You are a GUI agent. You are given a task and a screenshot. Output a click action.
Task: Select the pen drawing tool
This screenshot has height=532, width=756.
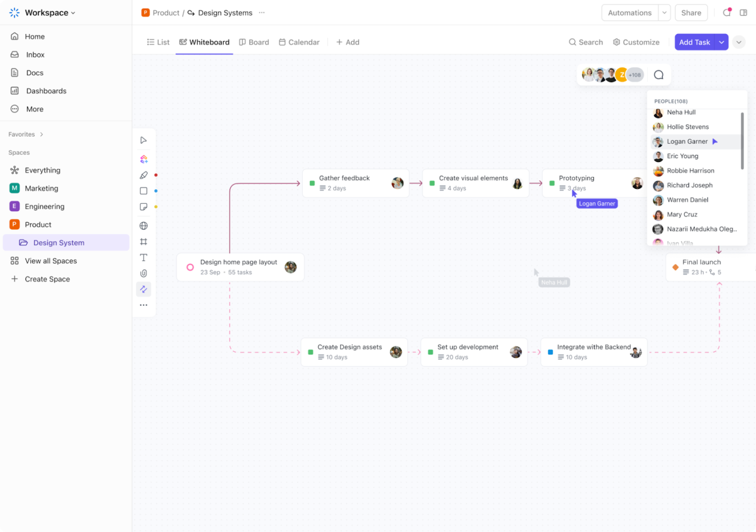(144, 175)
